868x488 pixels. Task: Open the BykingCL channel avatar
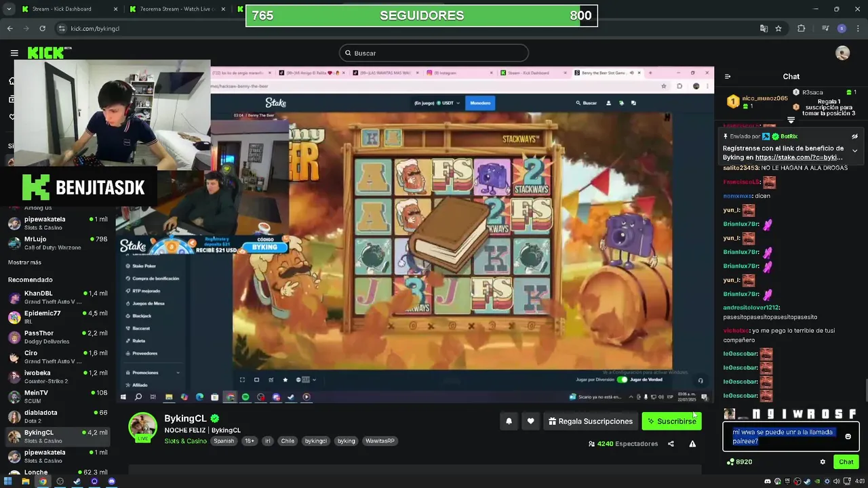coord(143,426)
